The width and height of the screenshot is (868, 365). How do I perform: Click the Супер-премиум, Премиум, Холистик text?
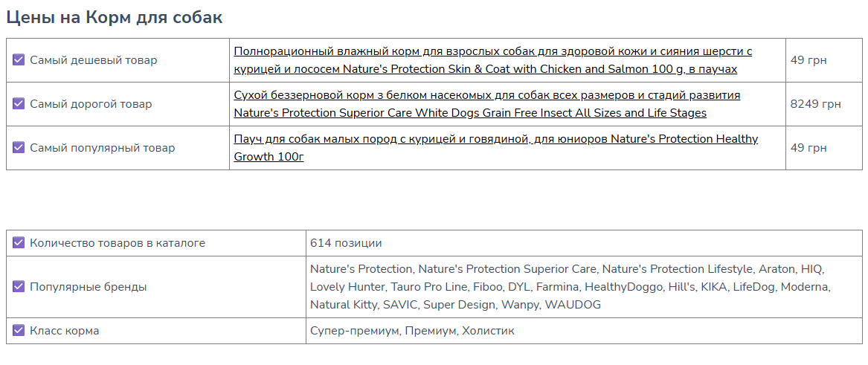click(x=412, y=331)
